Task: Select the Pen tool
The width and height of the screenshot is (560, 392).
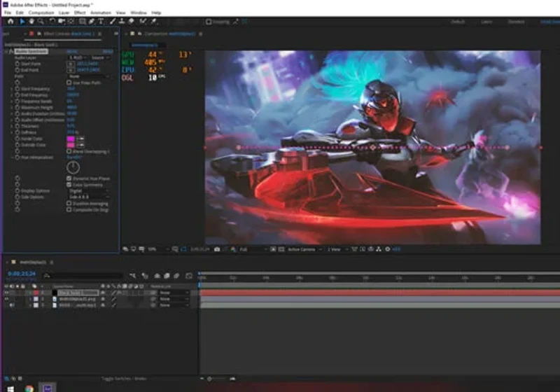Action: point(92,22)
